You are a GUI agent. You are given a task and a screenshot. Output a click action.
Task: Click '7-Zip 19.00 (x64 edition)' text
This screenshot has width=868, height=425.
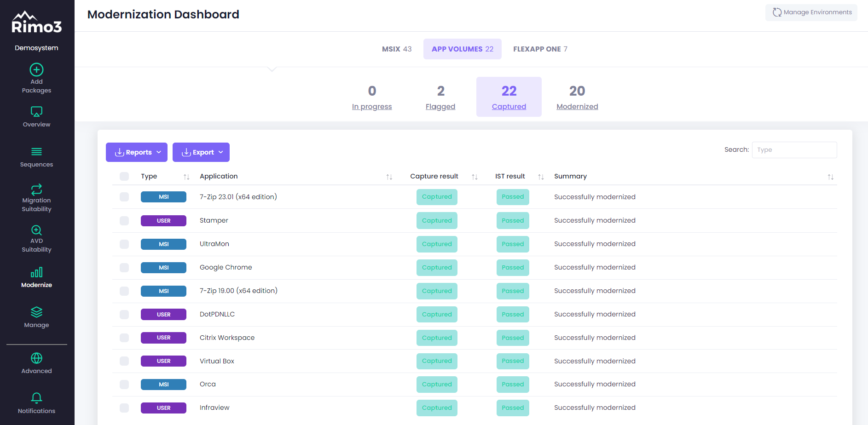(238, 291)
